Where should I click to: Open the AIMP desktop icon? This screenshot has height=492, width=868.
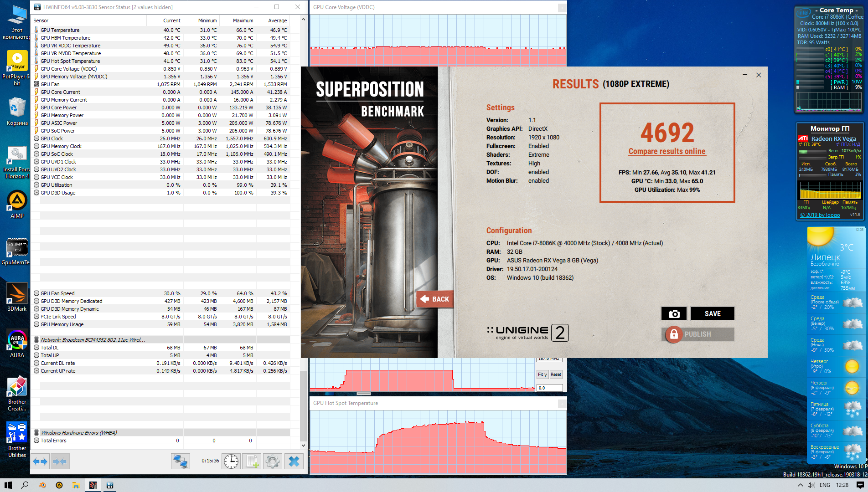(x=17, y=205)
